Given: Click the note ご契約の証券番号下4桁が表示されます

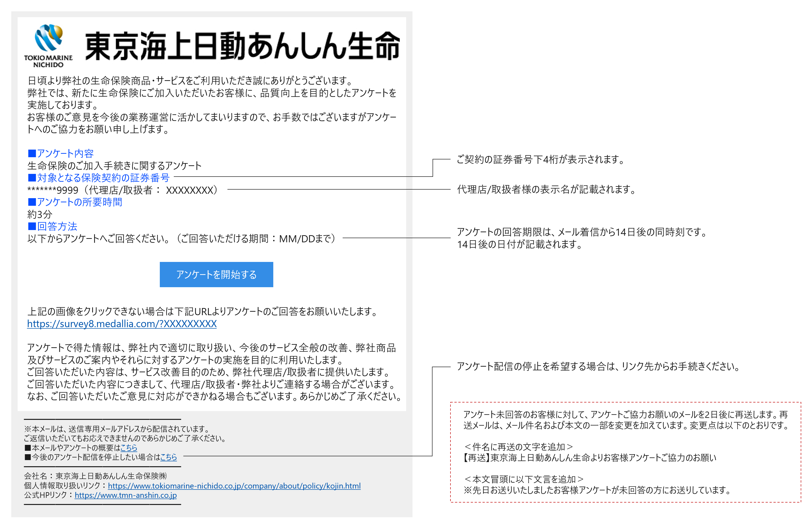Looking at the screenshot, I should pos(540,159).
